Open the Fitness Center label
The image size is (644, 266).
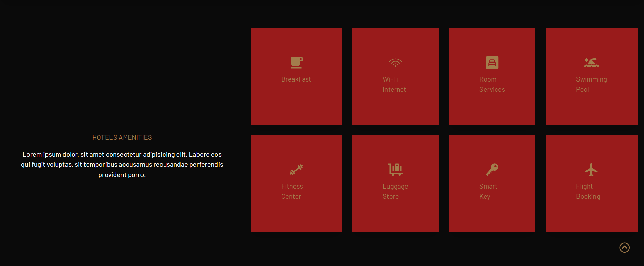[292, 192]
